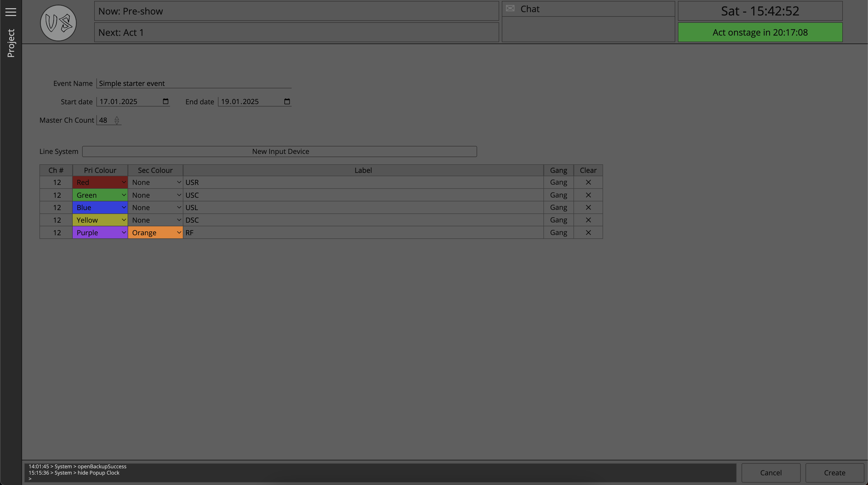
Task: Edit the Event Name field
Action: 194,83
